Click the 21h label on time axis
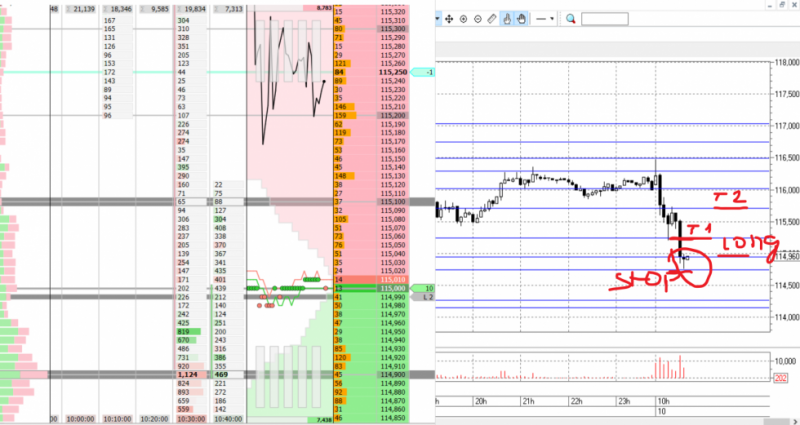This screenshot has height=425, width=800. 529,402
